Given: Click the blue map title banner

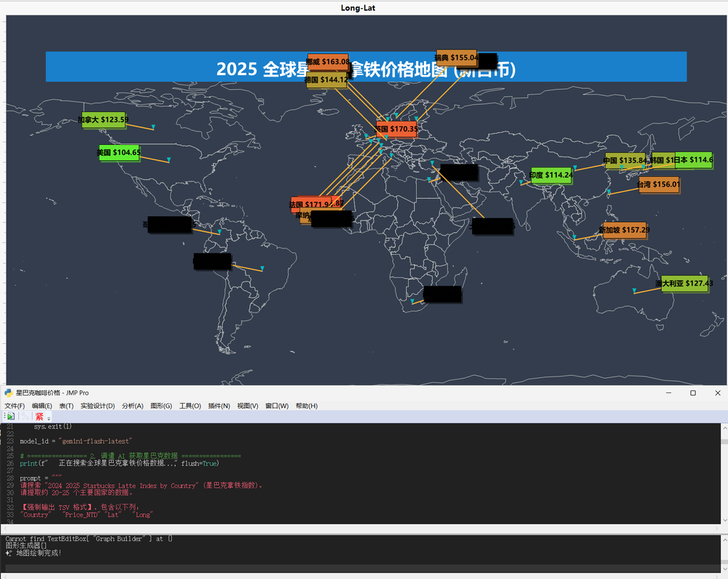Looking at the screenshot, I should pos(367,67).
